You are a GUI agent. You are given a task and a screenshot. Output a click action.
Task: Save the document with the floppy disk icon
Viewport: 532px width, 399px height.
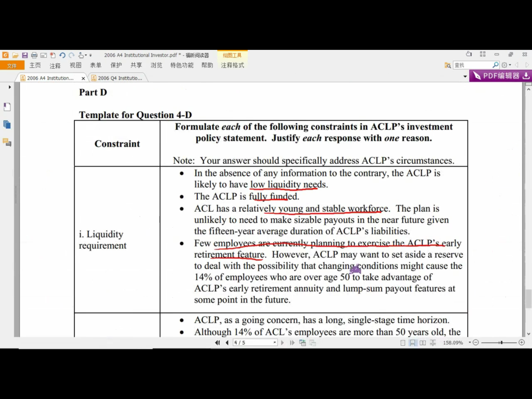pyautogui.click(x=25, y=55)
